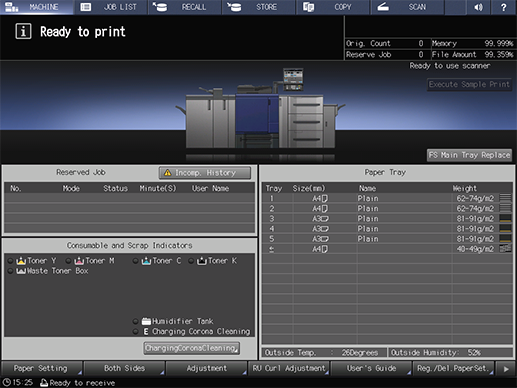
Task: Click Humidifier Tank indicator light
Action: [x=135, y=321]
